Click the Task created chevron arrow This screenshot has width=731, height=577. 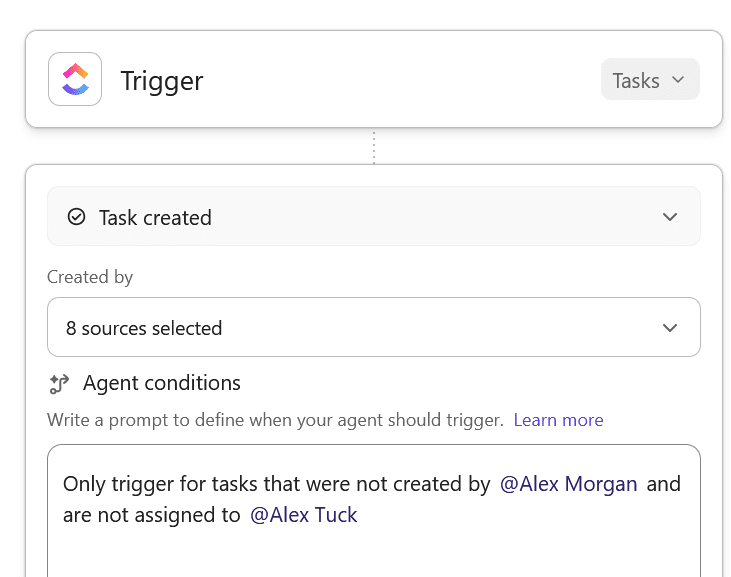[x=670, y=217]
